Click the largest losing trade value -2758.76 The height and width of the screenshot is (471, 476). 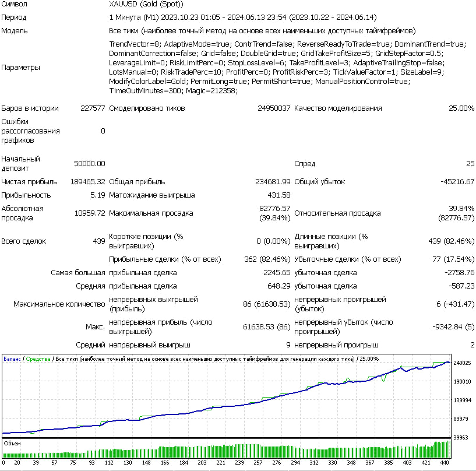click(x=457, y=273)
